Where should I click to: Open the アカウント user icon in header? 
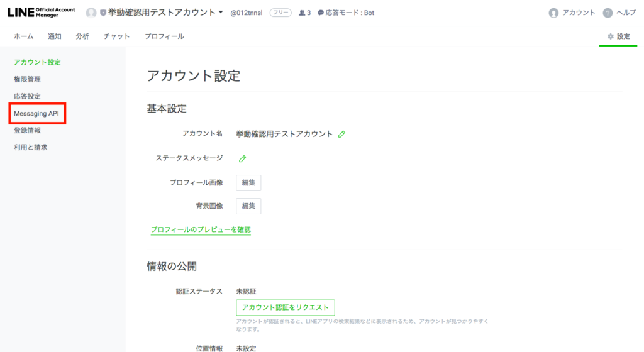(x=553, y=13)
